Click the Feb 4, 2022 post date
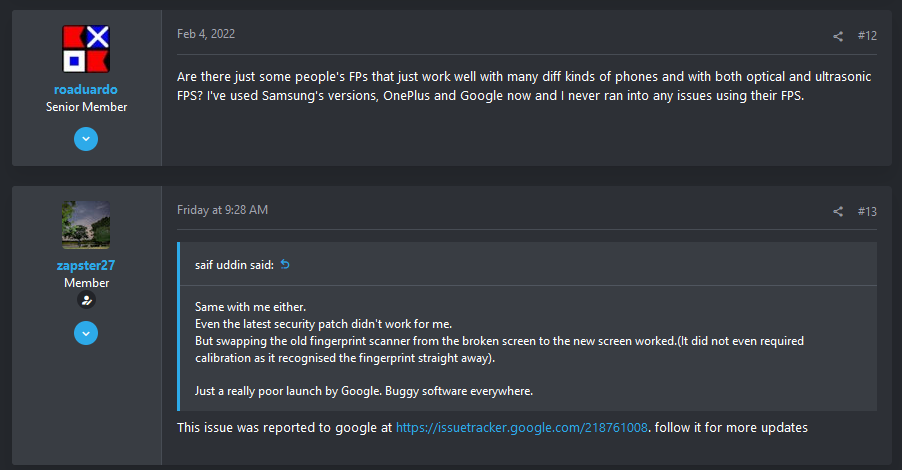The width and height of the screenshot is (902, 470). click(x=206, y=34)
